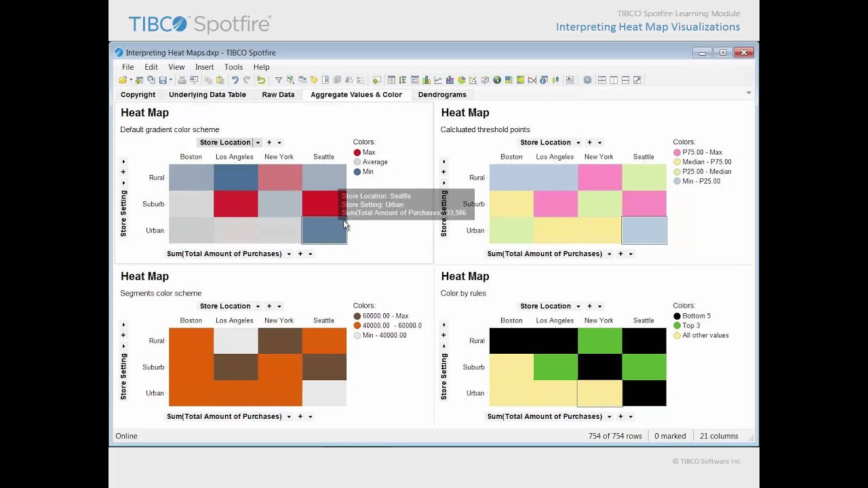This screenshot has height=488, width=868.
Task: Insert a Treemap visualization
Action: (x=509, y=80)
